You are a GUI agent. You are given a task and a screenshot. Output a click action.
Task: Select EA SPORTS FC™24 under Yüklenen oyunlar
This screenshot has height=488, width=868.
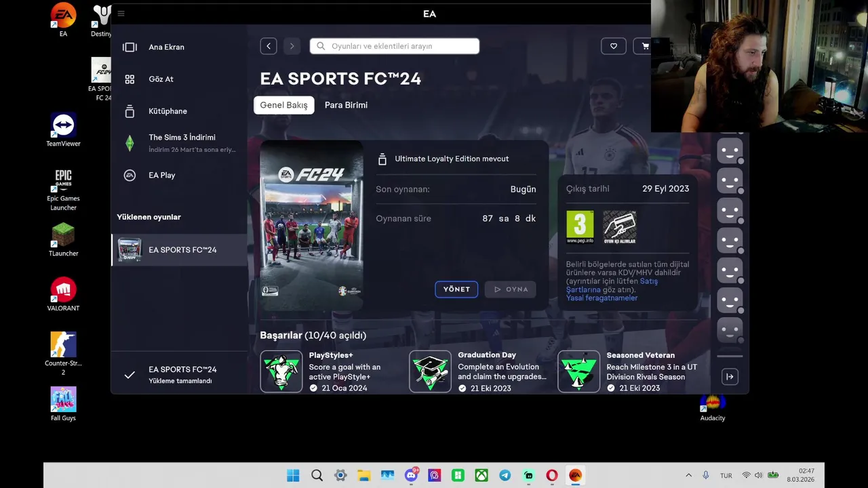pos(179,250)
